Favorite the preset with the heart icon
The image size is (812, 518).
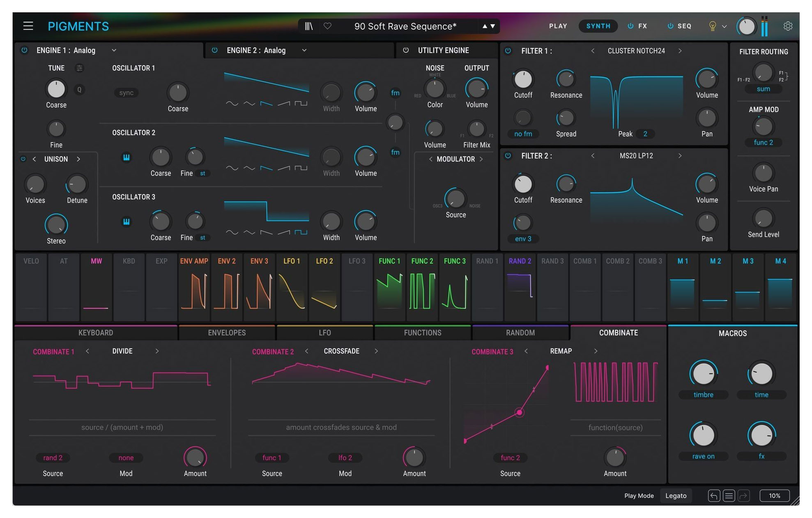point(327,26)
